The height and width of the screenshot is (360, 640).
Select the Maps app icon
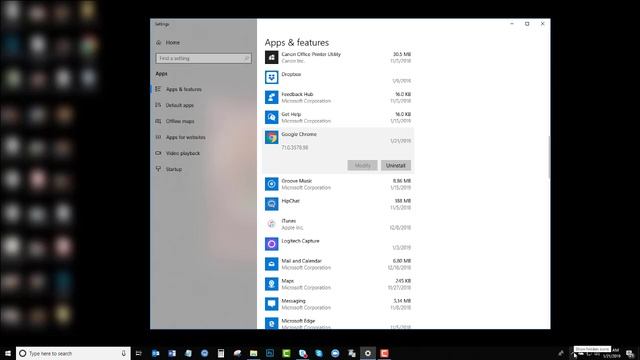click(x=271, y=284)
